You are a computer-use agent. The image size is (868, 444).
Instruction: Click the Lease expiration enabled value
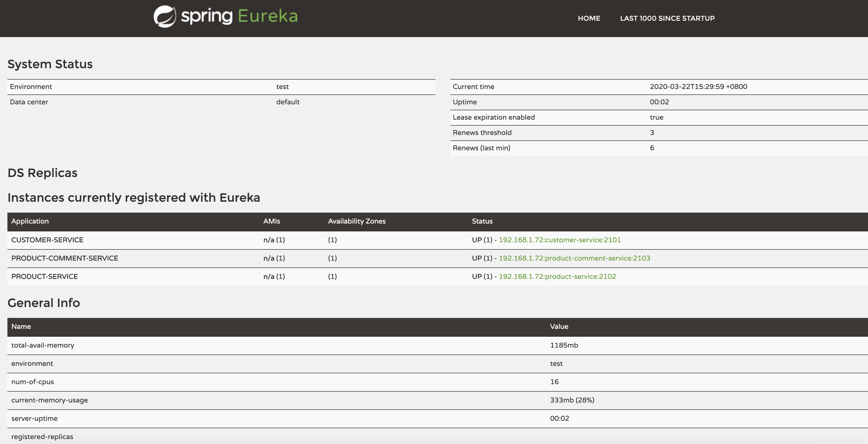tap(656, 117)
